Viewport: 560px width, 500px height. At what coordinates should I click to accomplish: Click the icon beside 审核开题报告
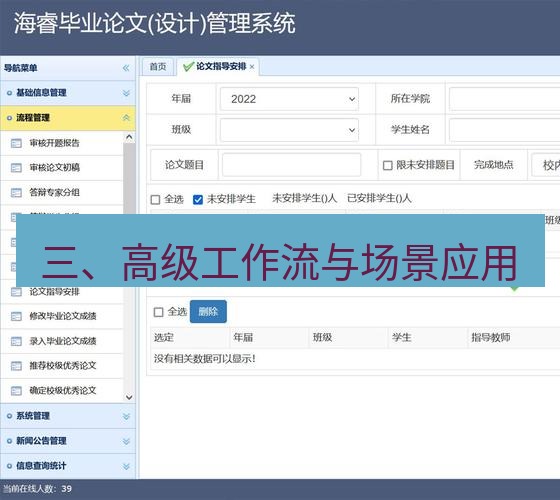(16, 143)
